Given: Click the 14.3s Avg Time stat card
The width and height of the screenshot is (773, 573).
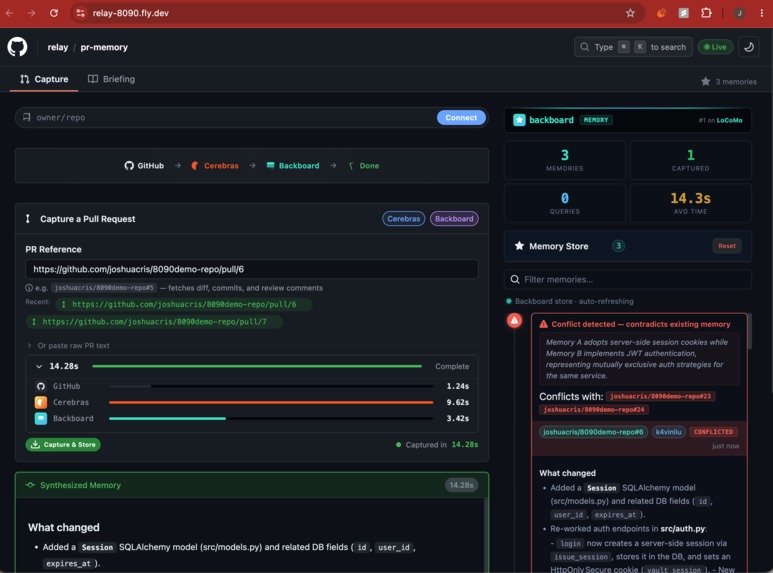Looking at the screenshot, I should tap(690, 203).
